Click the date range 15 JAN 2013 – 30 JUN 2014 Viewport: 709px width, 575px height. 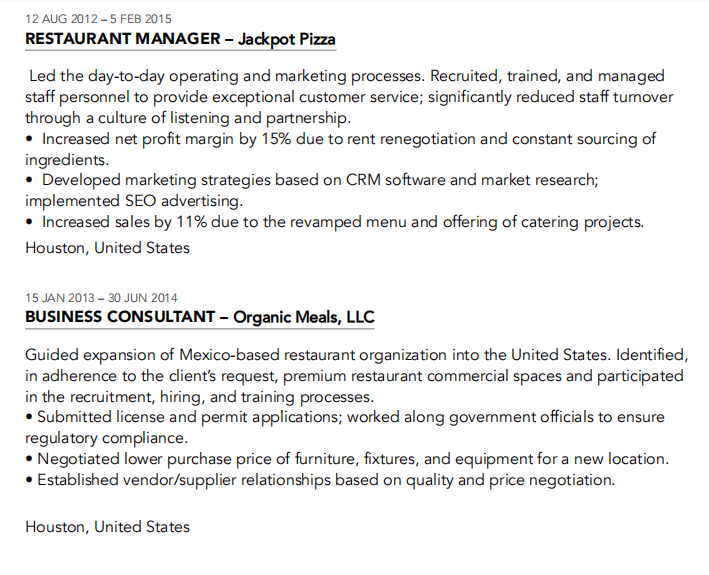click(101, 297)
